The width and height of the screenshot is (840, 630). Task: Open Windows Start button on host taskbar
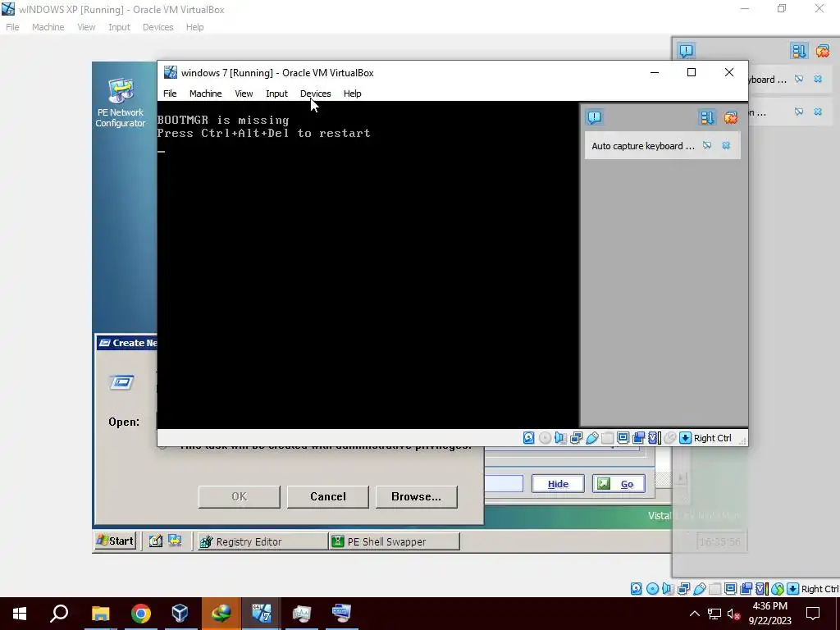coord(20,614)
